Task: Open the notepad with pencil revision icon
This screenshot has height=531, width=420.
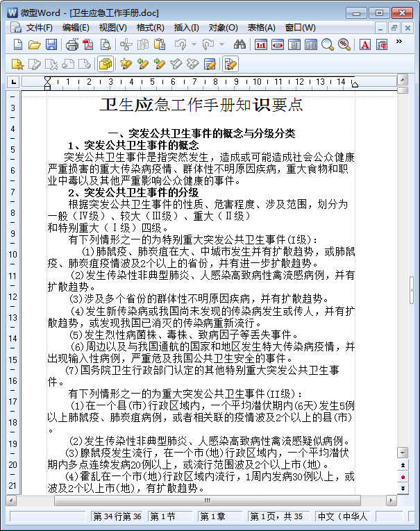Action: pos(210,64)
